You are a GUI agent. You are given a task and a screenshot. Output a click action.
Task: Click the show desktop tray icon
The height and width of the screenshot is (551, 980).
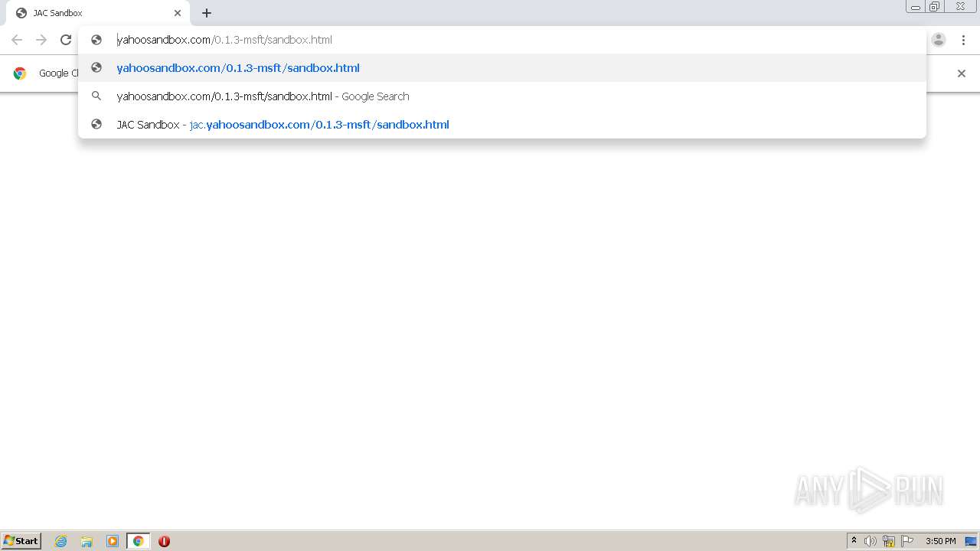point(971,541)
